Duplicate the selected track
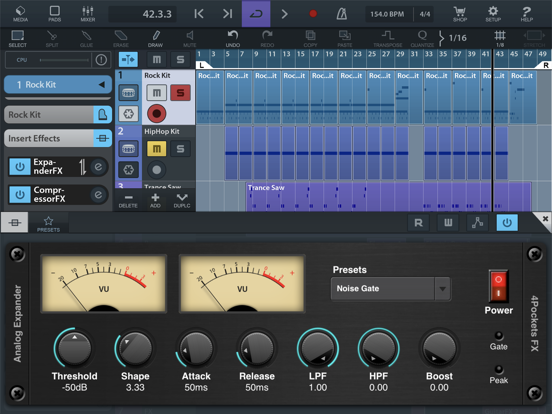Screen dimensions: 552x414 click(182, 200)
